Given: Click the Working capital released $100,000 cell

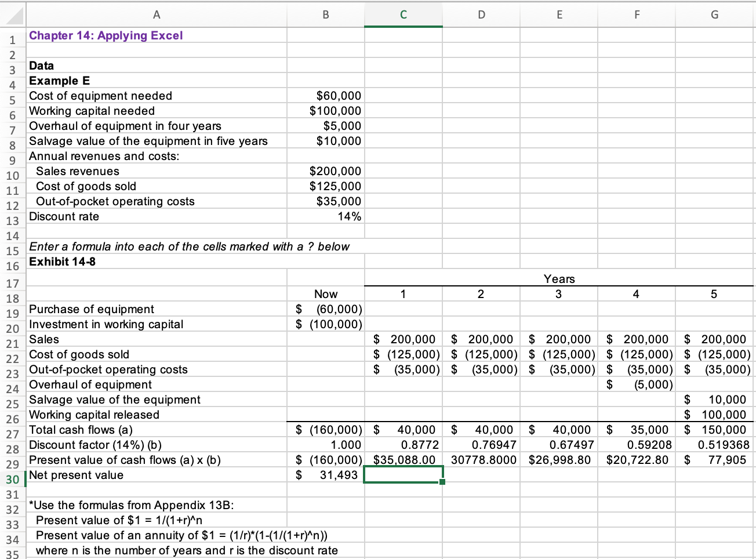Looking at the screenshot, I should click(x=714, y=414).
